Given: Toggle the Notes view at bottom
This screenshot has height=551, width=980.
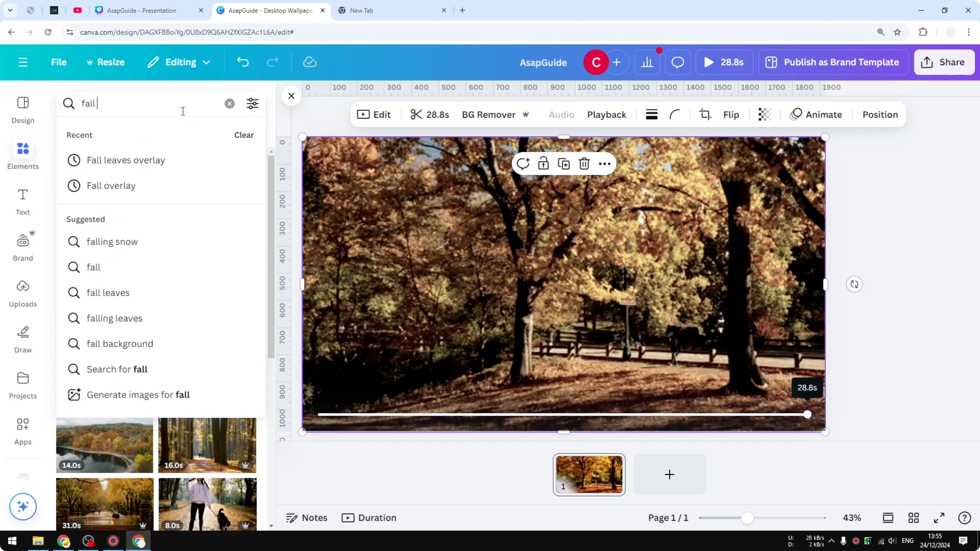Looking at the screenshot, I should 306,517.
